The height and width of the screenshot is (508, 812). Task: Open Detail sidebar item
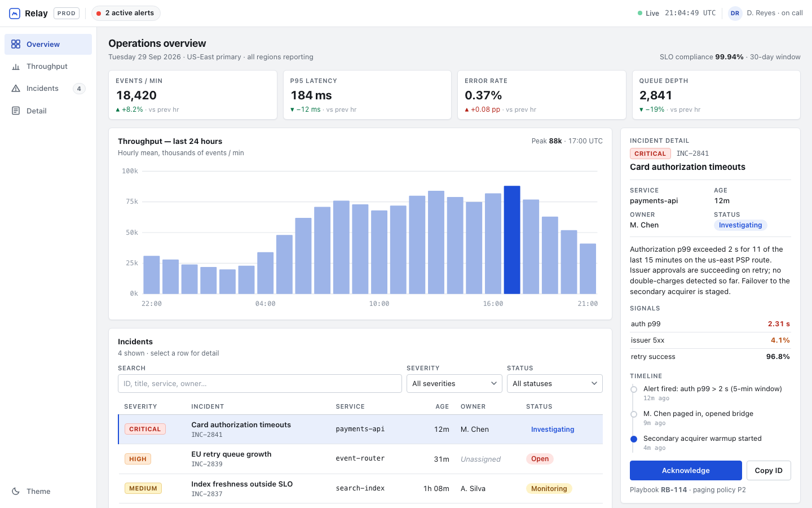click(x=48, y=111)
